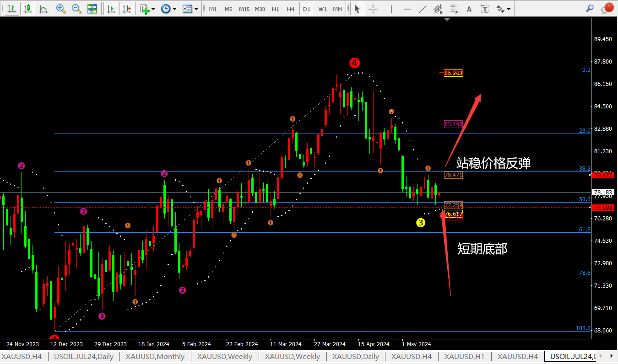Screen dimensions: 618x364
Task: Click the 68.060 price scale value
Action: [602, 330]
